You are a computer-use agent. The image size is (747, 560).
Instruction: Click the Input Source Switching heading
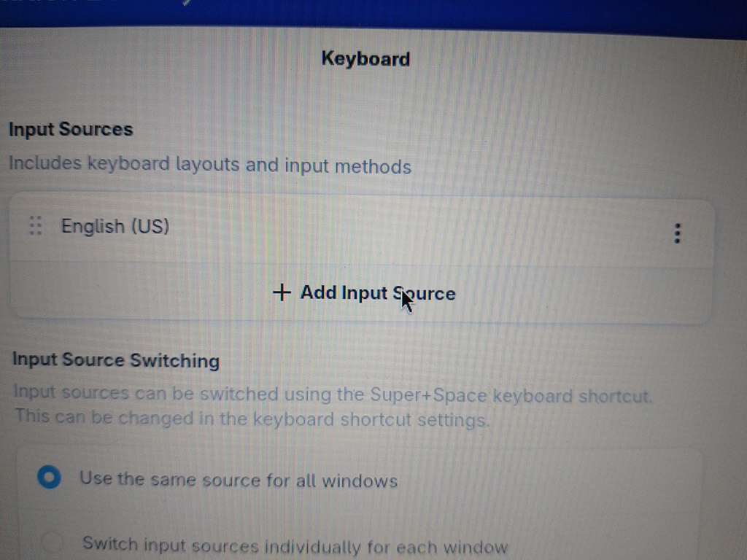pyautogui.click(x=116, y=360)
